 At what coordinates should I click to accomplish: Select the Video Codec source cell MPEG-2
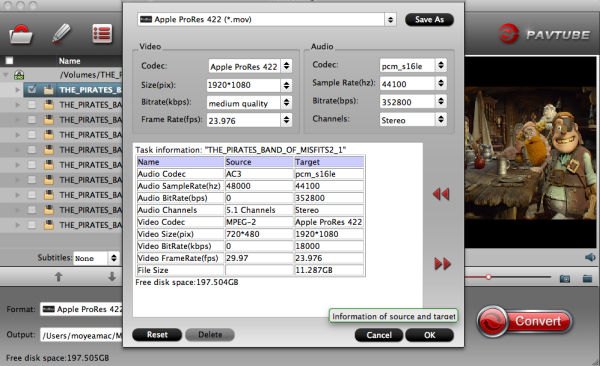(259, 222)
